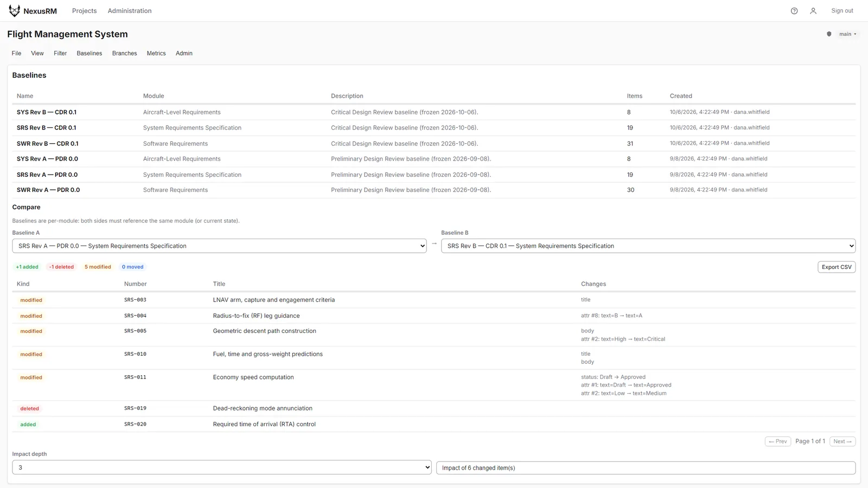Click the +1 added filter badge

point(27,267)
